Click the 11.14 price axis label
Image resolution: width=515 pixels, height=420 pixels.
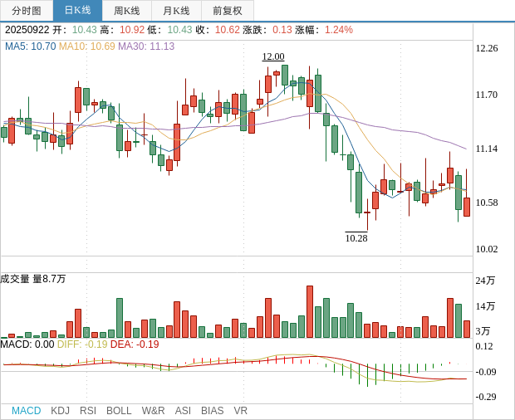pos(487,149)
